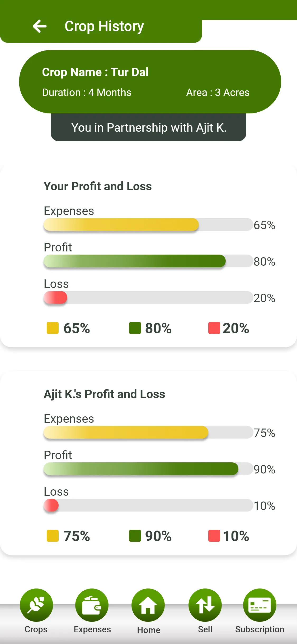The width and height of the screenshot is (297, 644).
Task: Click your green Profit 80% bar
Action: [135, 261]
